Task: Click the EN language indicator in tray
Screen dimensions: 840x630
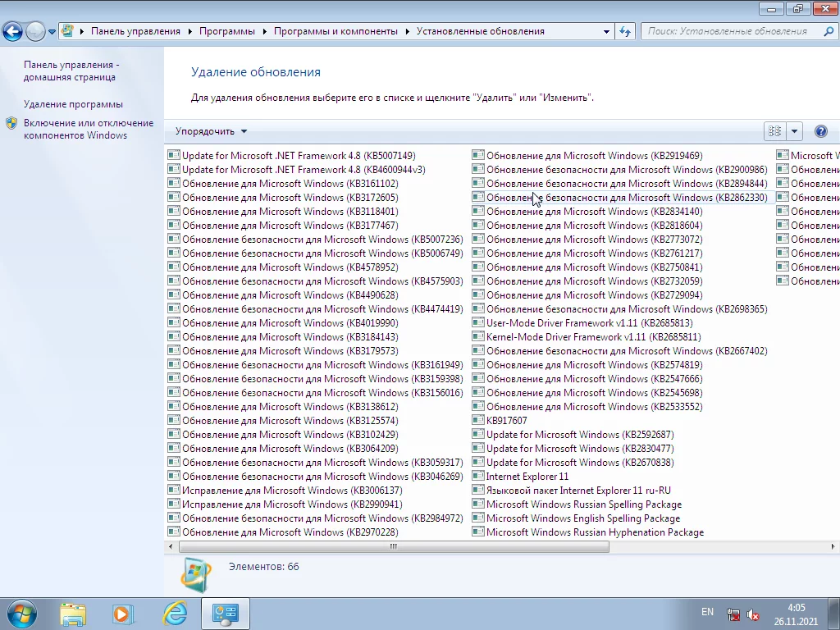Action: [x=707, y=611]
